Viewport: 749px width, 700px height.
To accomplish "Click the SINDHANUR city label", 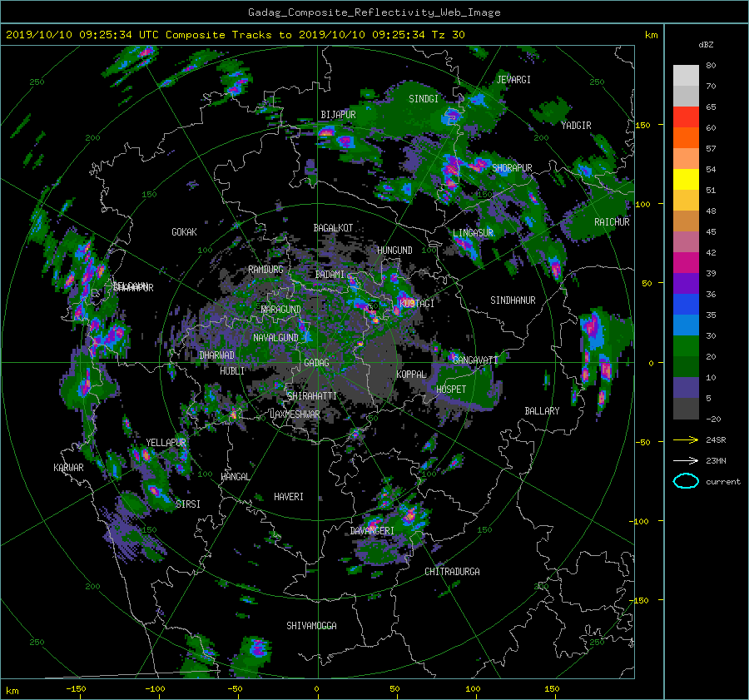I will pyautogui.click(x=513, y=300).
